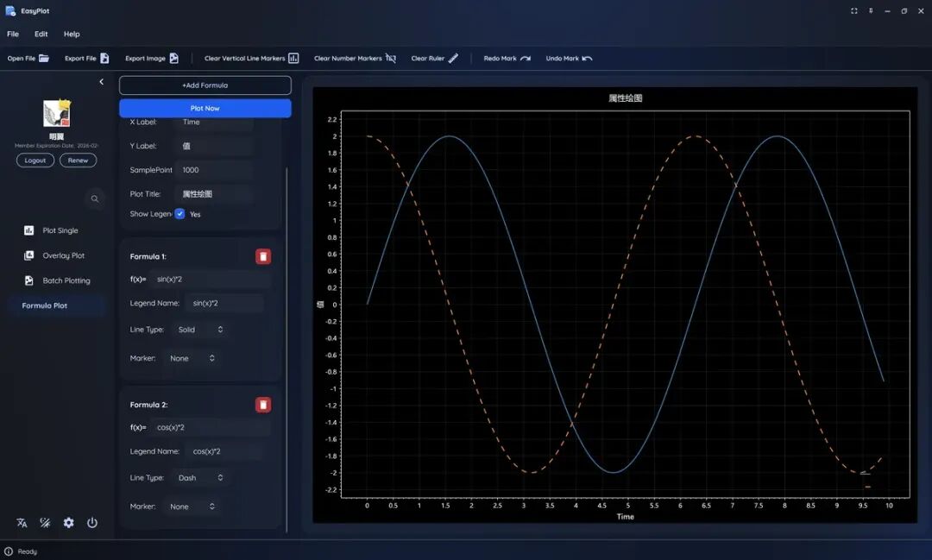Screen dimensions: 932x560
Task: Click the Export File document icon
Action: (104, 59)
